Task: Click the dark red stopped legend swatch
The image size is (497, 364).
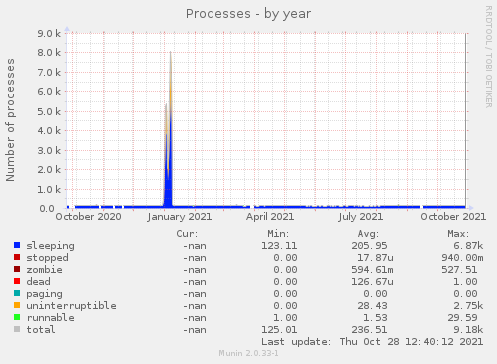Action: [x=17, y=257]
